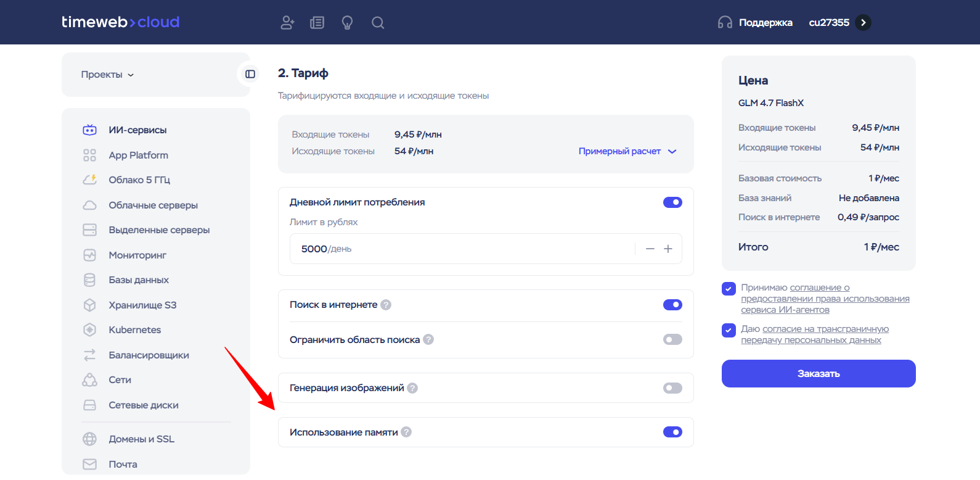Enable Ограничить область поиска toggle
Screen dimensions: 980x480
pos(672,339)
